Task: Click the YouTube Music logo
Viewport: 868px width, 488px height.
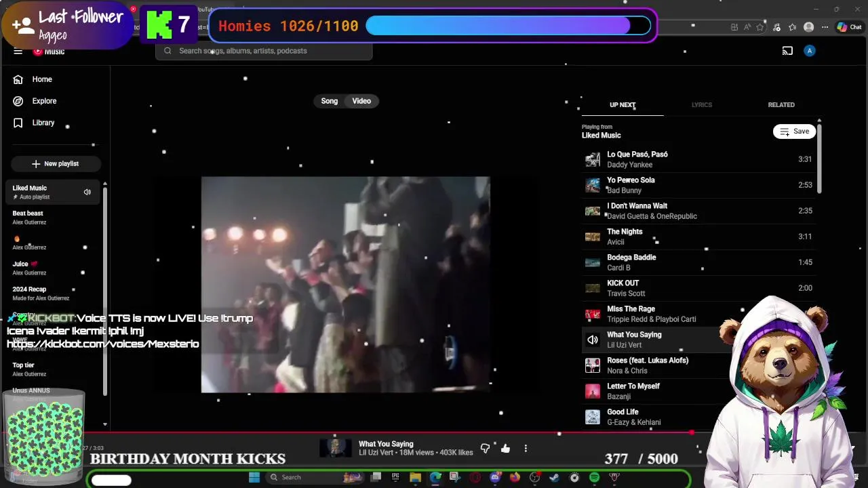Action: tap(49, 52)
